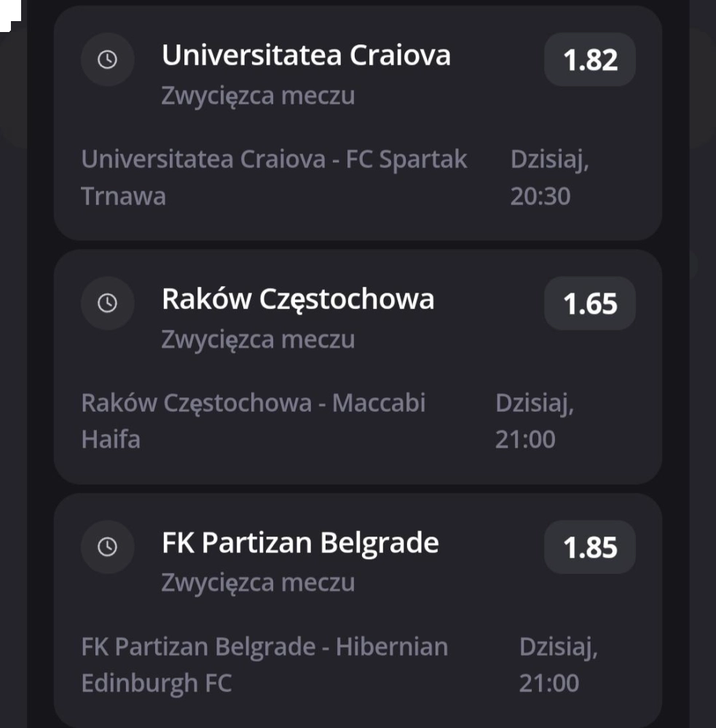Select the 1.85 odds button
The height and width of the screenshot is (728, 716).
pyautogui.click(x=589, y=547)
